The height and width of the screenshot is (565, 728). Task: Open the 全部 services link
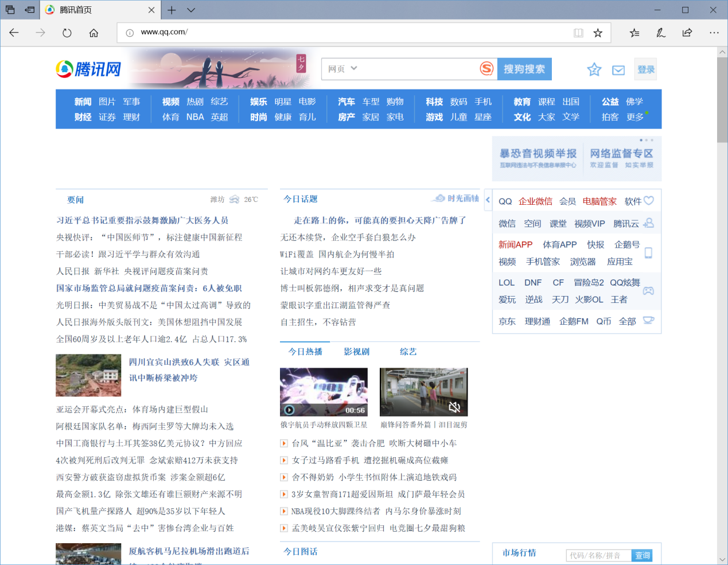tap(627, 321)
